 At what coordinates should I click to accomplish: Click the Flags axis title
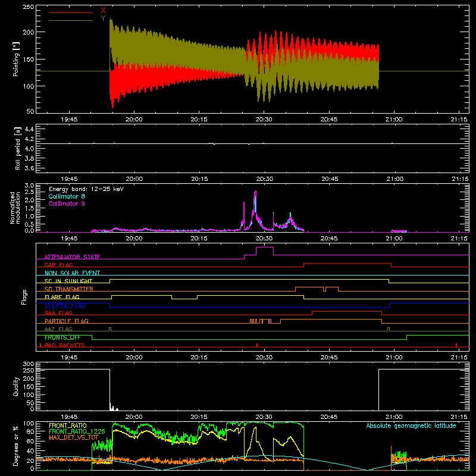[x=24, y=297]
